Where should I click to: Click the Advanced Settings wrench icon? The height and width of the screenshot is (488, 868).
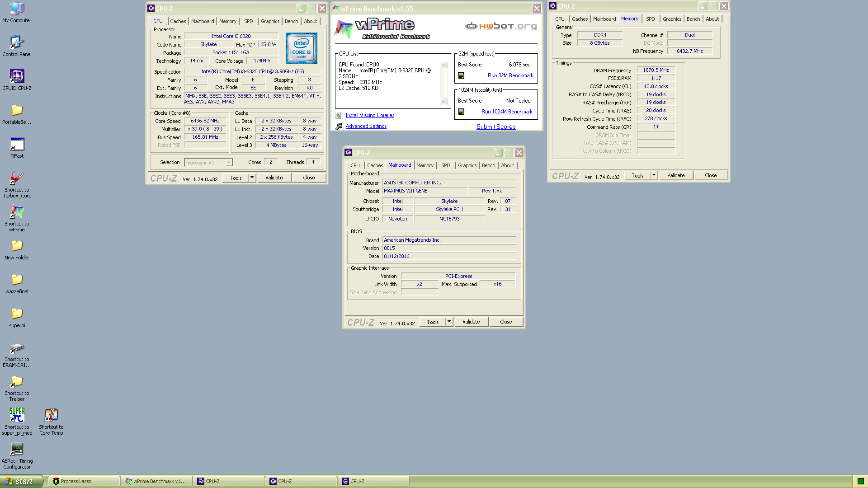339,127
